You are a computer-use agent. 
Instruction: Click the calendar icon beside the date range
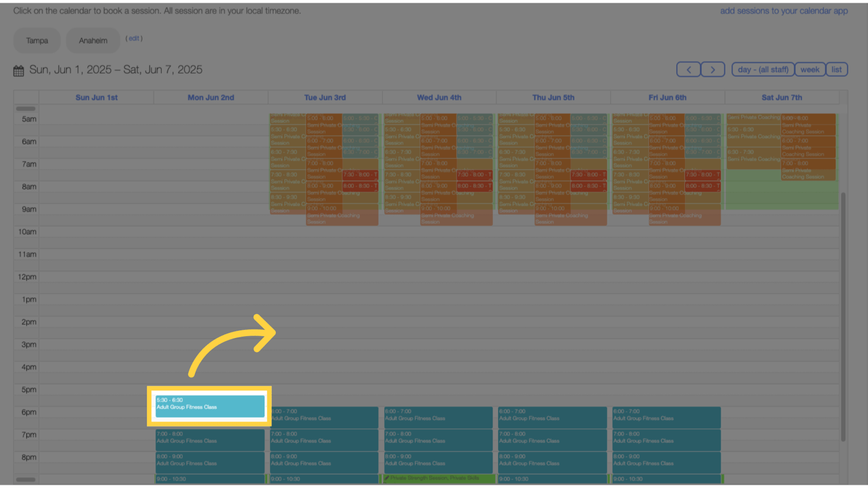pyautogui.click(x=18, y=70)
